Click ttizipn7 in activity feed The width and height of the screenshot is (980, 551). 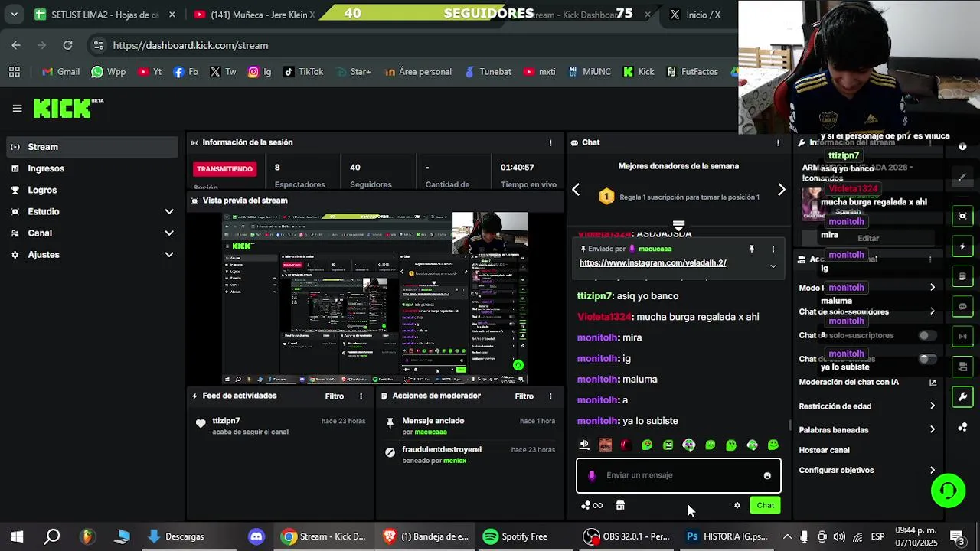click(226, 421)
